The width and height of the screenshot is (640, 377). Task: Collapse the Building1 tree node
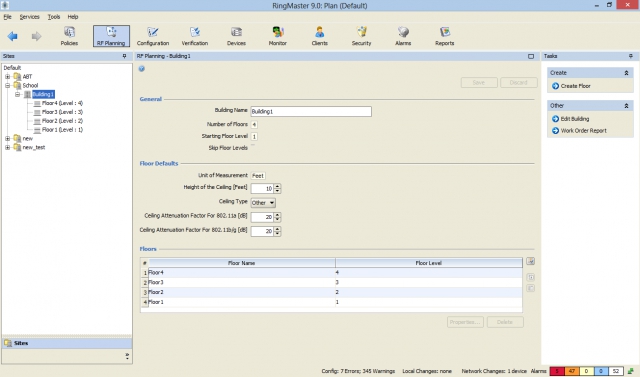pyautogui.click(x=18, y=95)
